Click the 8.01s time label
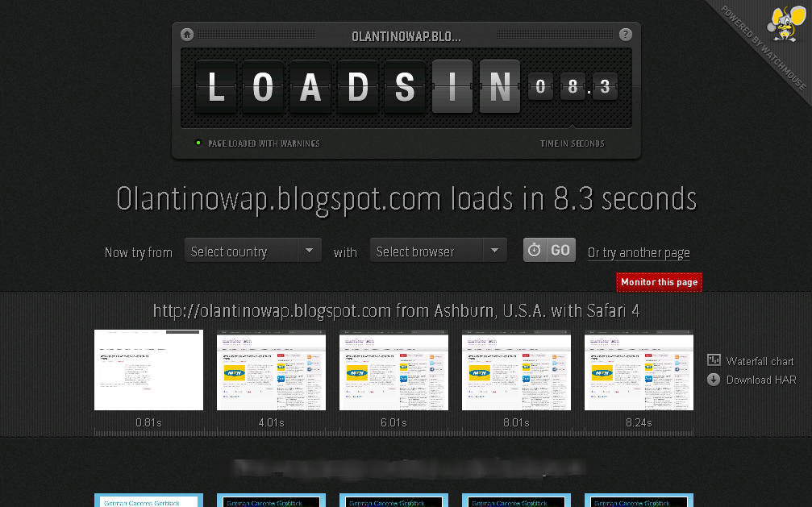This screenshot has width=812, height=507. [516, 422]
